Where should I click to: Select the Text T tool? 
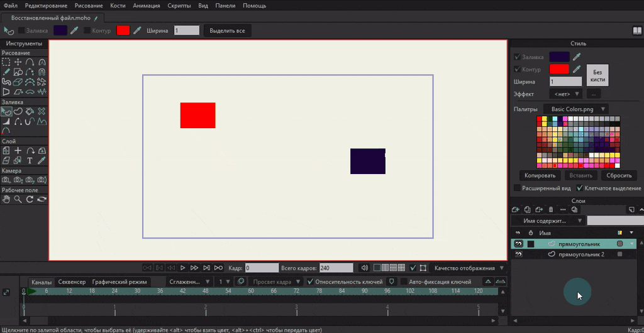(30, 160)
